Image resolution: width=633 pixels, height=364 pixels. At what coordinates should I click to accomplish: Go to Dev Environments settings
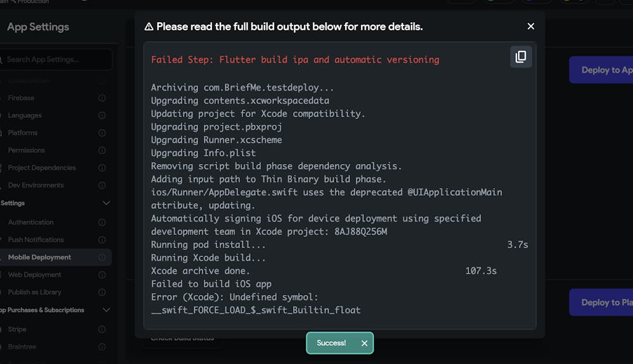(35, 185)
